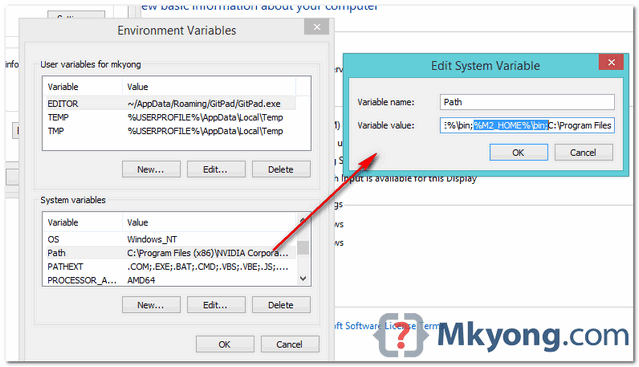The height and width of the screenshot is (367, 639).
Task: Click Delete under User variables
Action: (281, 169)
